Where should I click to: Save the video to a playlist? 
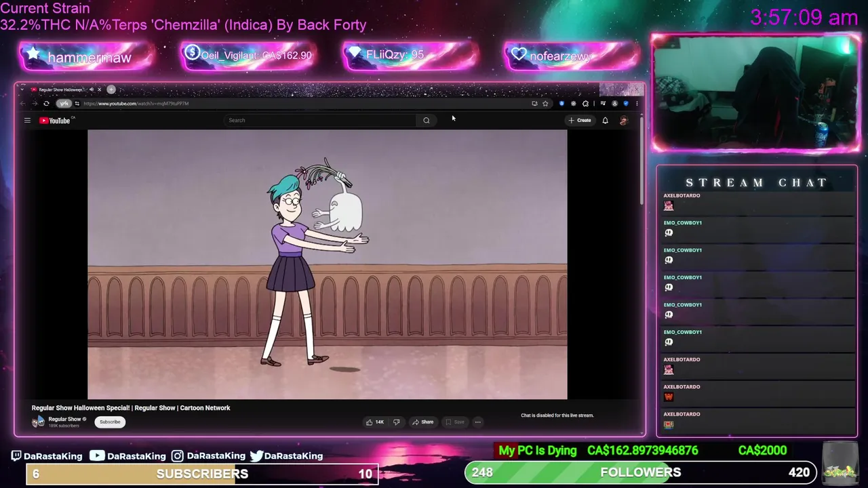[x=455, y=422]
